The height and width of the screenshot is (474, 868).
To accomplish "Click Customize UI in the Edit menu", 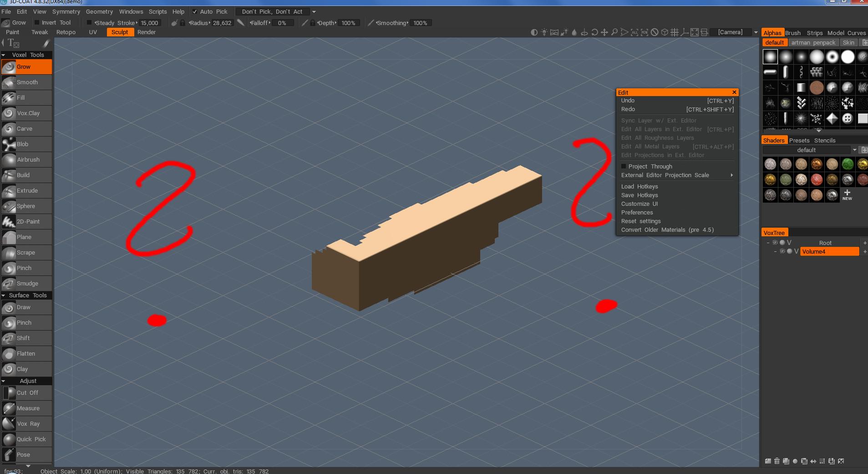I will coord(639,204).
